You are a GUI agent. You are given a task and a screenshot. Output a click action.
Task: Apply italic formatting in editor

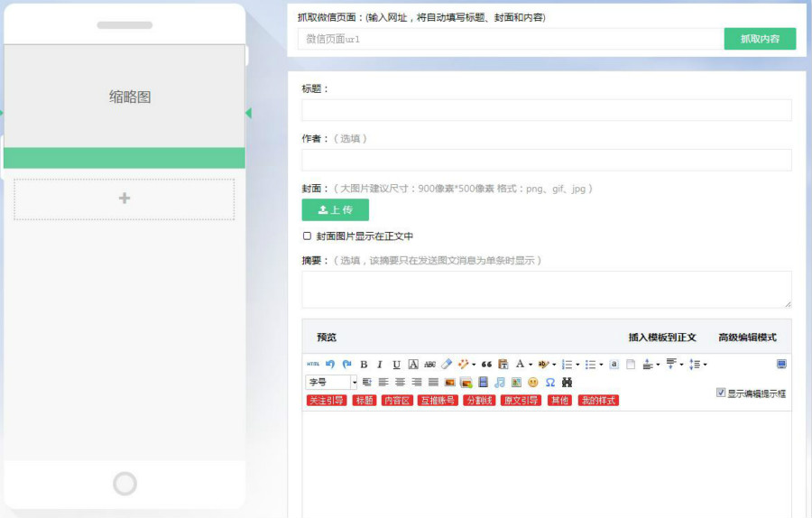point(380,365)
